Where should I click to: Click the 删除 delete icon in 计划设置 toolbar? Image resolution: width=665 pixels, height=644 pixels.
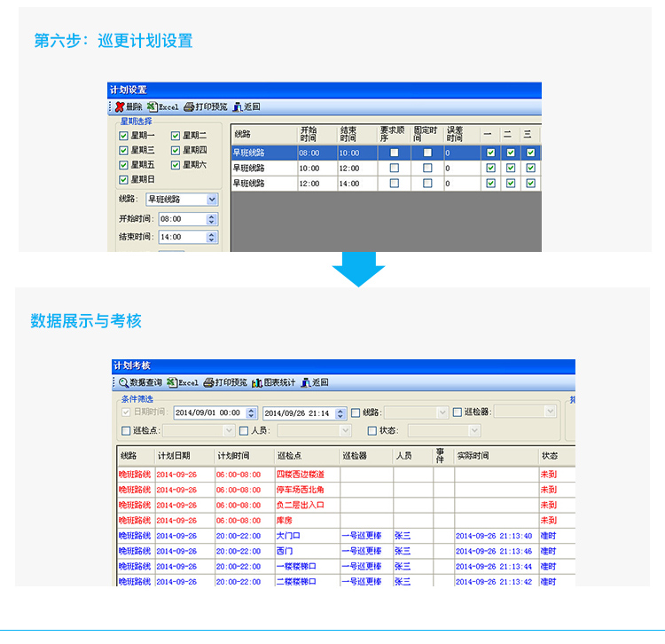[x=129, y=106]
